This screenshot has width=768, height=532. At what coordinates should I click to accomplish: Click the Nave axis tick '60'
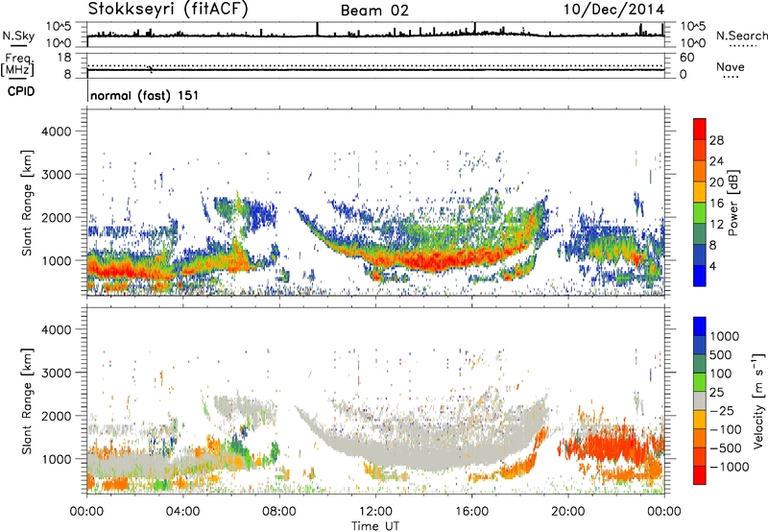(x=686, y=58)
